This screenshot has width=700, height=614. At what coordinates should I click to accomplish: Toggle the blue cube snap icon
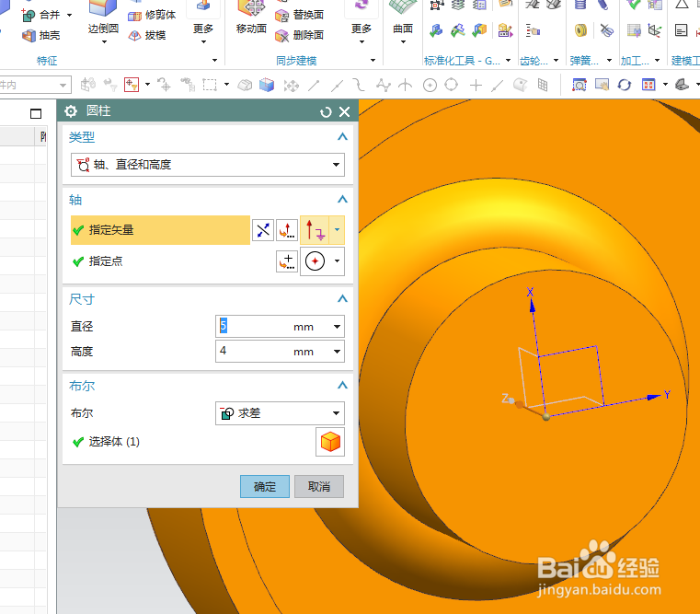267,85
